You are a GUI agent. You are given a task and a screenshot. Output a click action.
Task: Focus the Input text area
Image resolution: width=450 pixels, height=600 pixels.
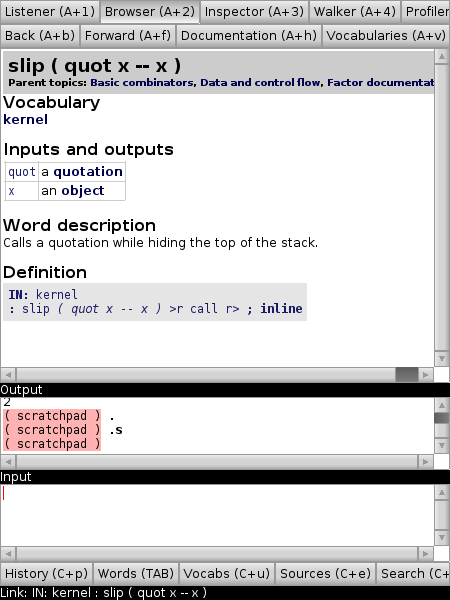(217, 515)
